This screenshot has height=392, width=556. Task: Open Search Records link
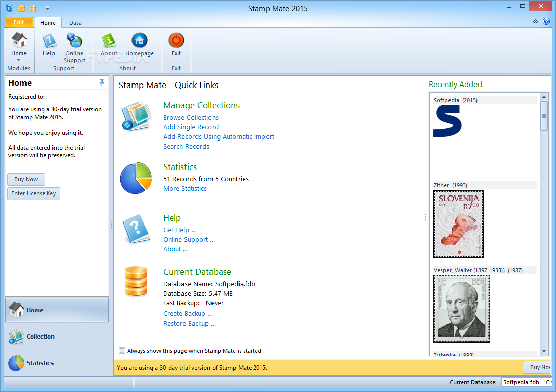click(186, 146)
